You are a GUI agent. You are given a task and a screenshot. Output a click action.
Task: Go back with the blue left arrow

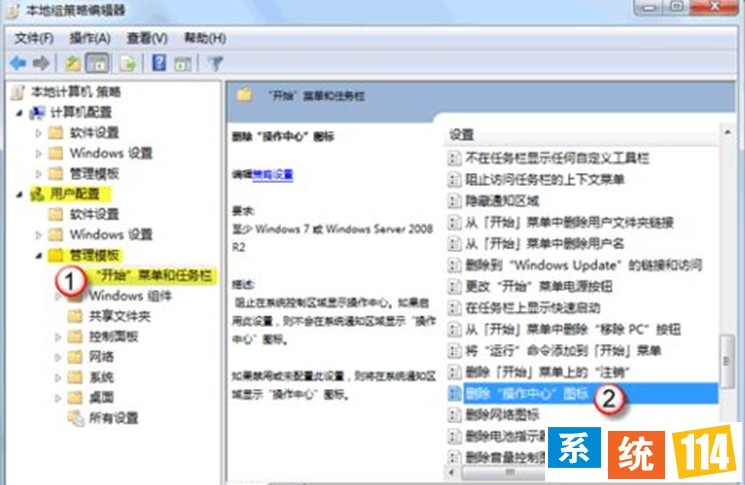point(18,63)
